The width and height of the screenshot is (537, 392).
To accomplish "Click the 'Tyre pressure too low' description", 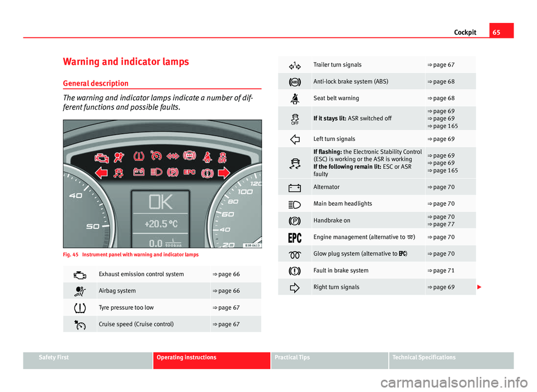I will click(126, 308).
